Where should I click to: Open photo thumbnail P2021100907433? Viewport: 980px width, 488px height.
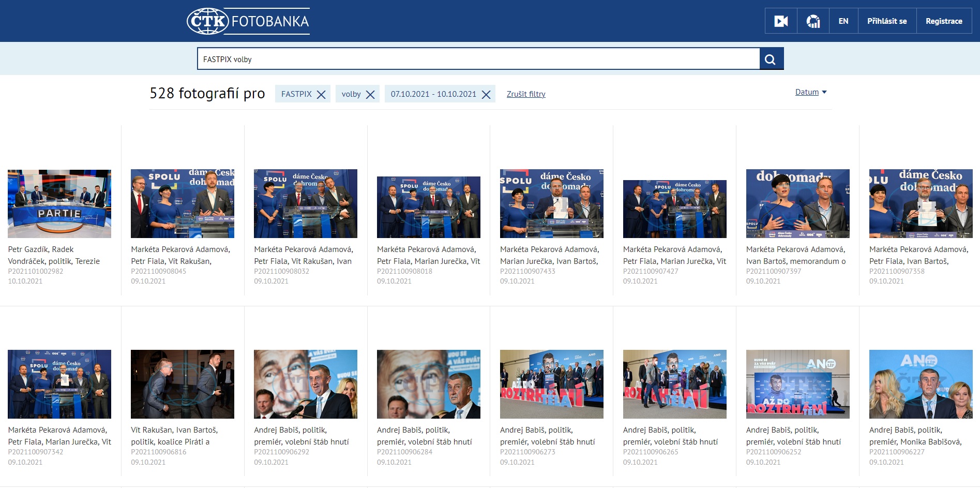tap(552, 203)
